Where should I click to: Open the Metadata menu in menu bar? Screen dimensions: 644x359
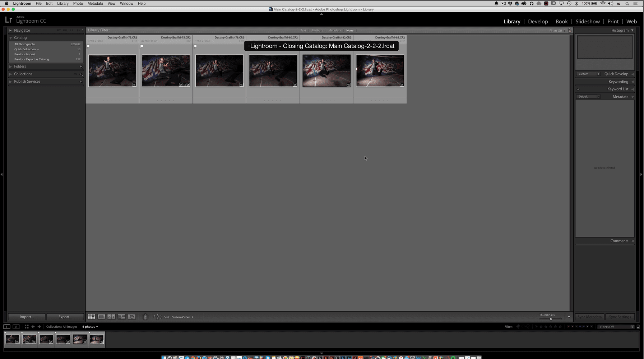pos(95,3)
